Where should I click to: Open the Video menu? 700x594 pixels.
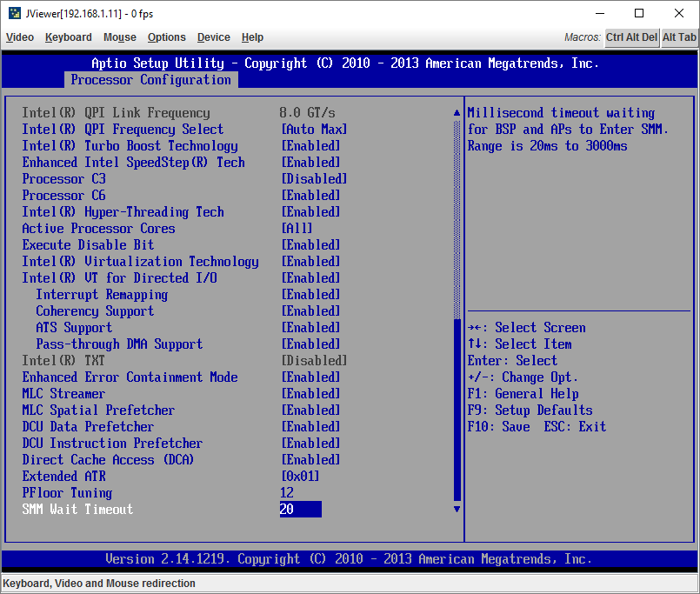coord(19,37)
